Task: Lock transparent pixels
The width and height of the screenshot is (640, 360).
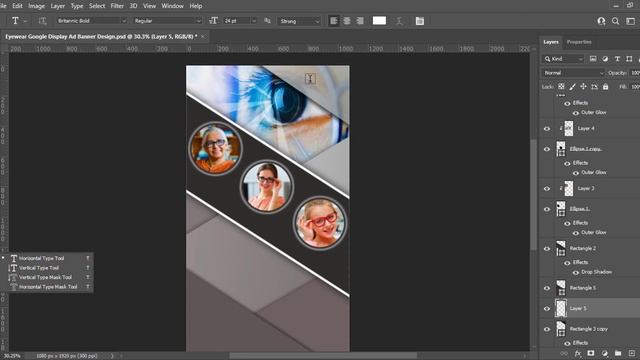Action: point(562,87)
